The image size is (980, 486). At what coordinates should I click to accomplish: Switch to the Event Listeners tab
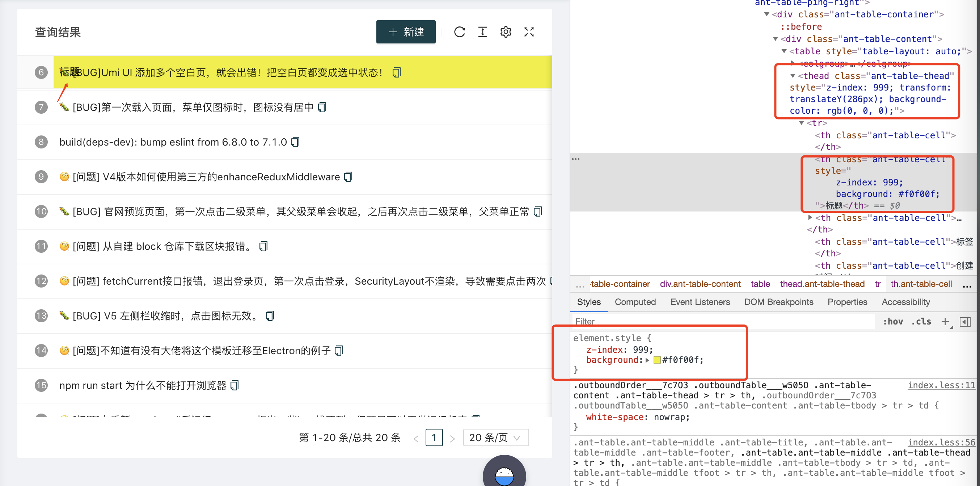700,302
